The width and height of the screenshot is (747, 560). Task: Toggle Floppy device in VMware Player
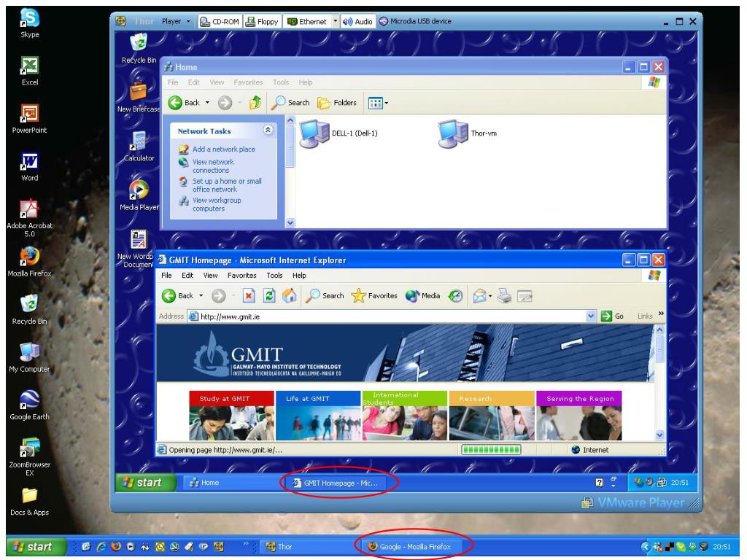(262, 21)
